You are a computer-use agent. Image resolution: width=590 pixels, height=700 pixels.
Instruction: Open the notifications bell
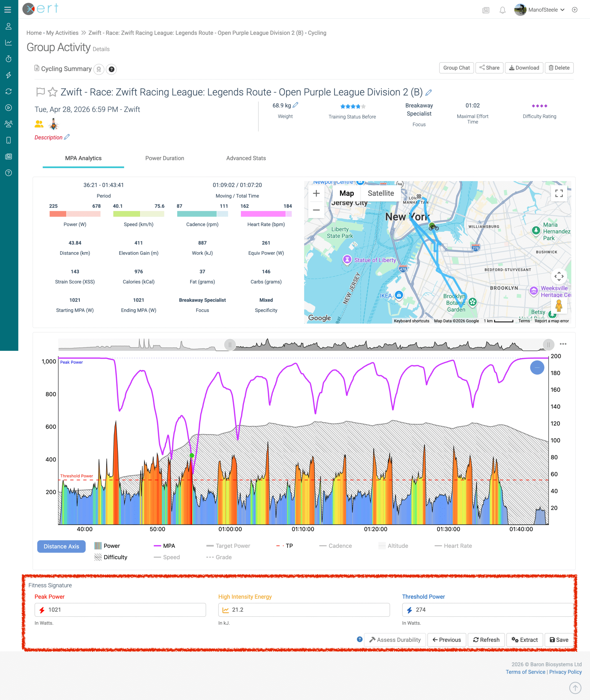tap(502, 10)
